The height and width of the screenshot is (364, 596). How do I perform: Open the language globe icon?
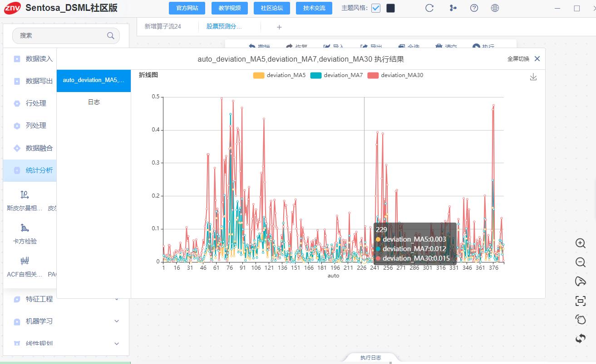pos(495,8)
